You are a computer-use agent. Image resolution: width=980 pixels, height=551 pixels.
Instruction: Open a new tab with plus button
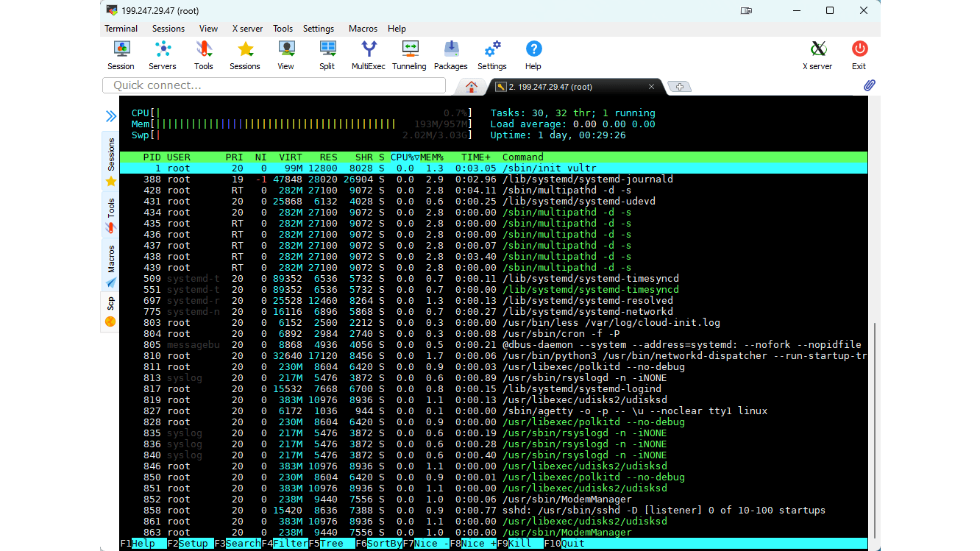point(679,87)
